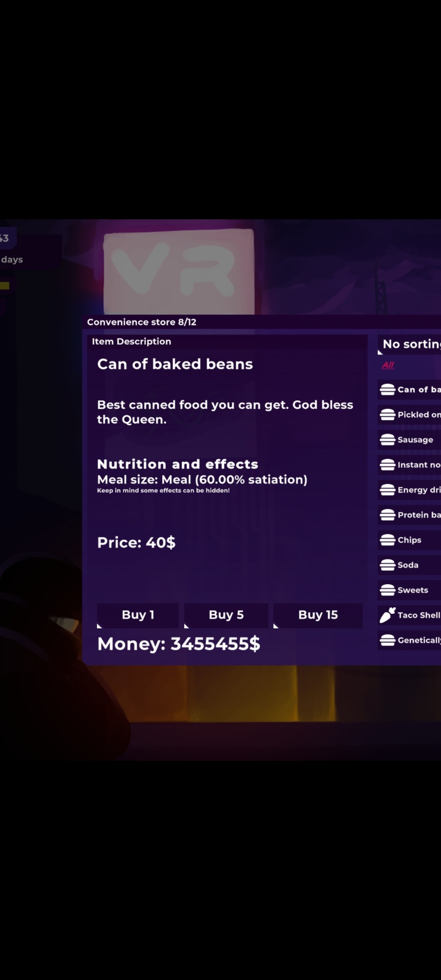This screenshot has height=980, width=441.
Task: Buy 1 can of baked beans
Action: coord(138,615)
